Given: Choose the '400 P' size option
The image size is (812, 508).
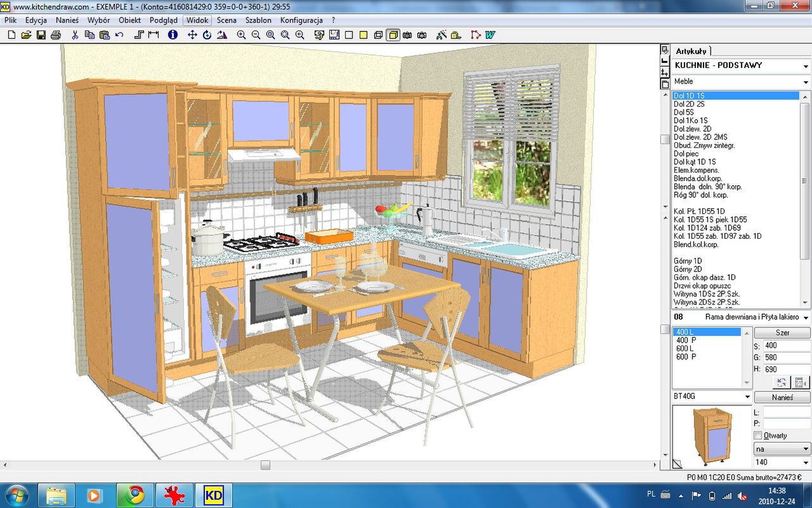Looking at the screenshot, I should point(686,340).
